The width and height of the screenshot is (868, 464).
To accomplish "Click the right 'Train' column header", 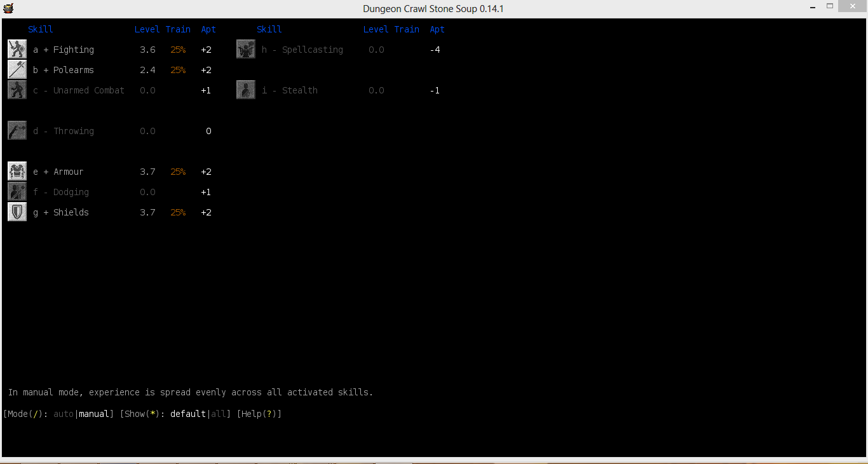I will [x=407, y=29].
